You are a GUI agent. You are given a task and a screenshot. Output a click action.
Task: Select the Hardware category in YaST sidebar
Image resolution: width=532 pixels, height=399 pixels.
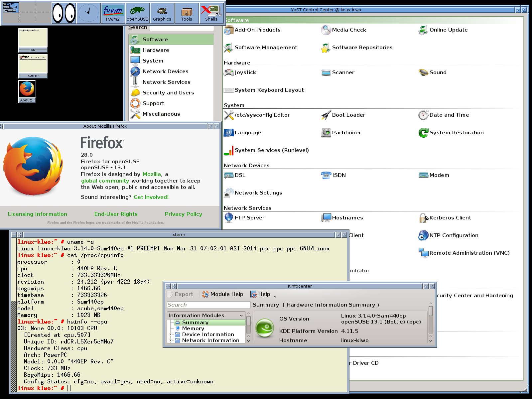[156, 50]
